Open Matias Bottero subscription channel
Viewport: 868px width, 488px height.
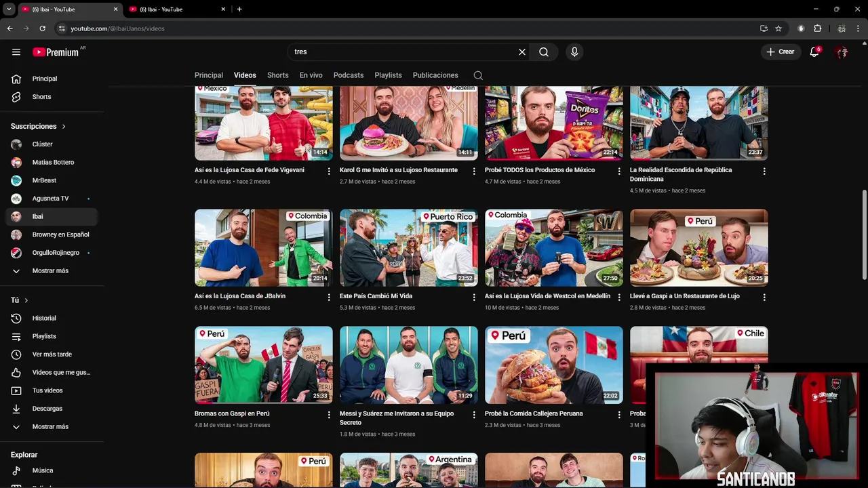[x=52, y=163]
